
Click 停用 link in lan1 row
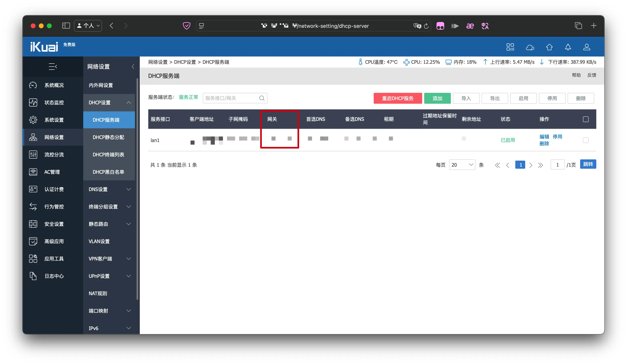click(x=557, y=137)
